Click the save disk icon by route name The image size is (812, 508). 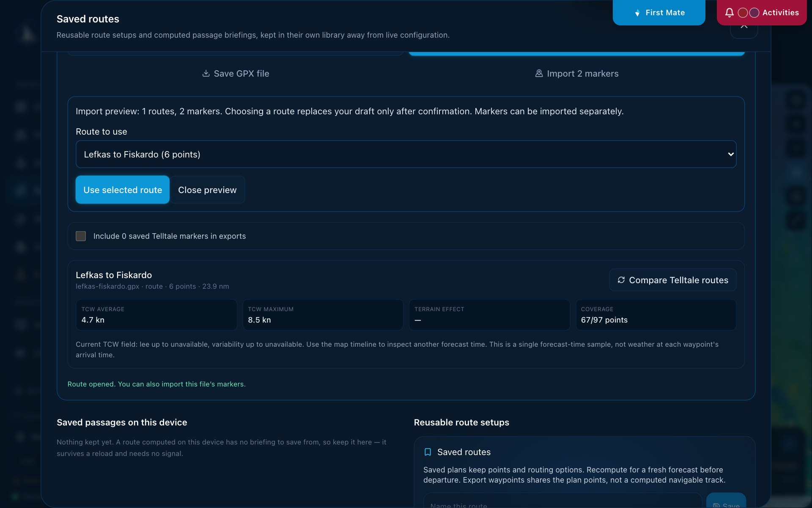[x=716, y=505]
